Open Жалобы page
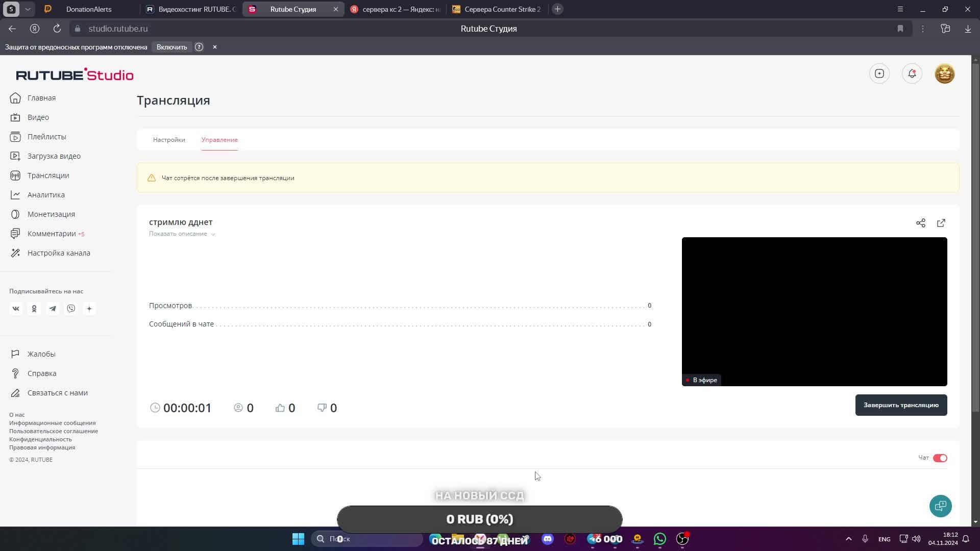The height and width of the screenshot is (551, 980). [33, 354]
